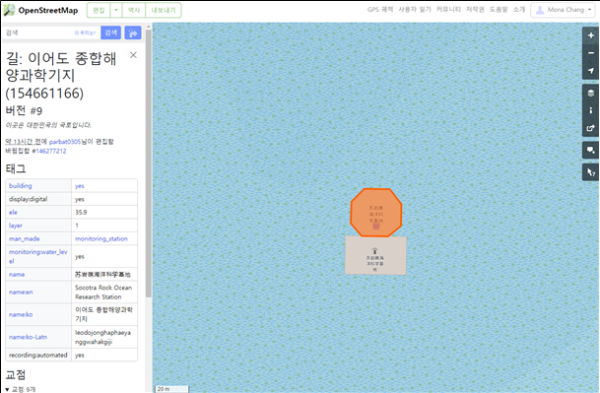Close the way details sidebar panel
600x393 pixels.
pos(133,55)
